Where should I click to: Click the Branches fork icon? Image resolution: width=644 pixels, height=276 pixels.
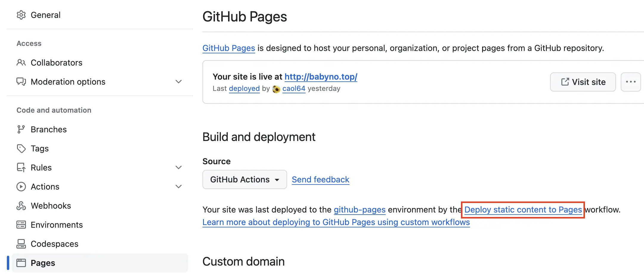[21, 129]
